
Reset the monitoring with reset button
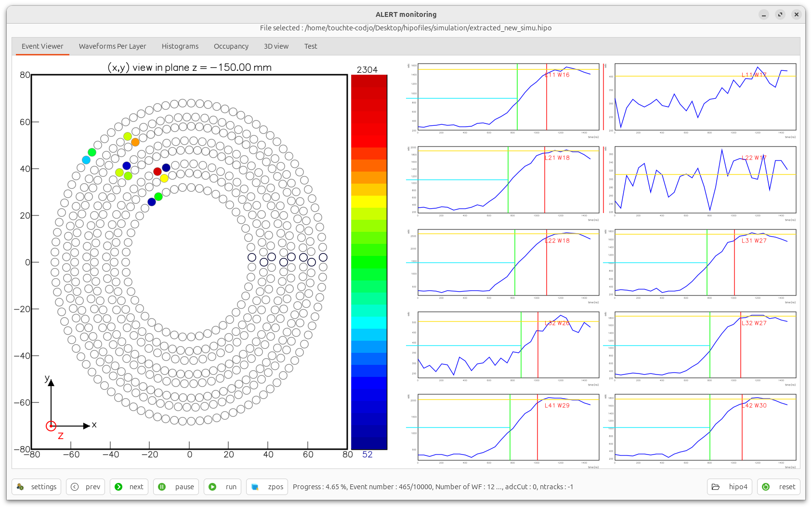[778, 487]
